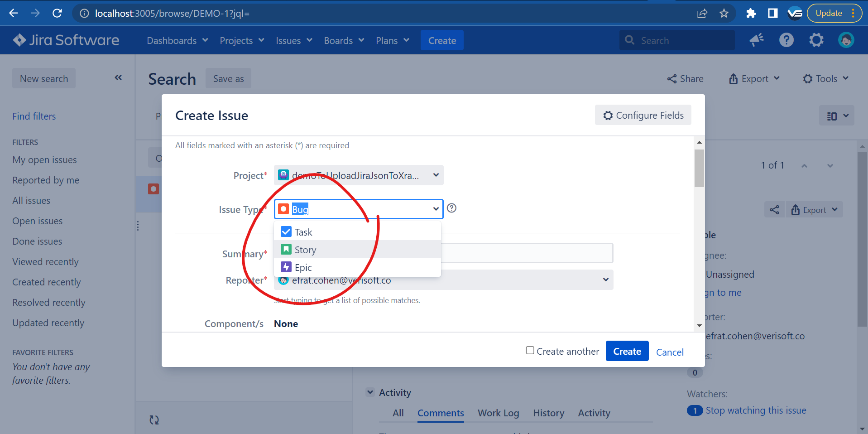Viewport: 868px width, 434px height.
Task: Open Jira administration gear icon
Action: click(x=816, y=40)
